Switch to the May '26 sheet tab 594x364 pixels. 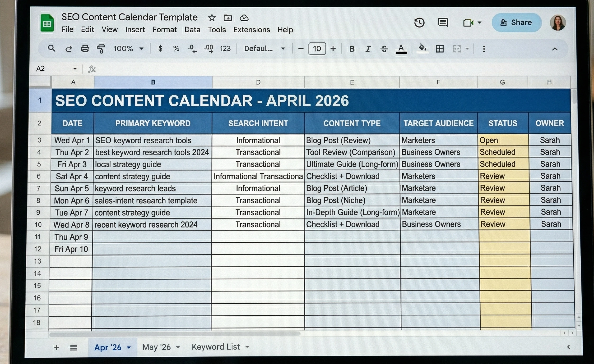tap(157, 347)
